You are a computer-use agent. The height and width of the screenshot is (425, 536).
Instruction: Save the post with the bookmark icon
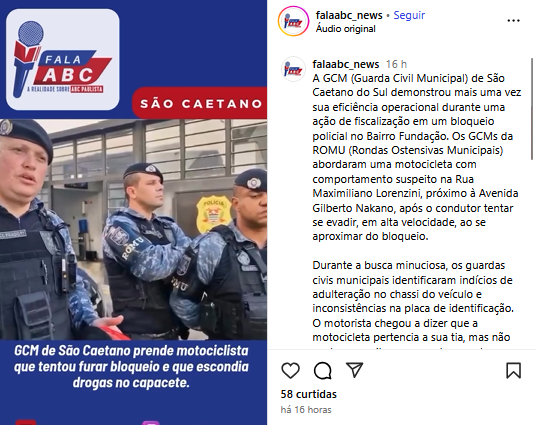513,370
